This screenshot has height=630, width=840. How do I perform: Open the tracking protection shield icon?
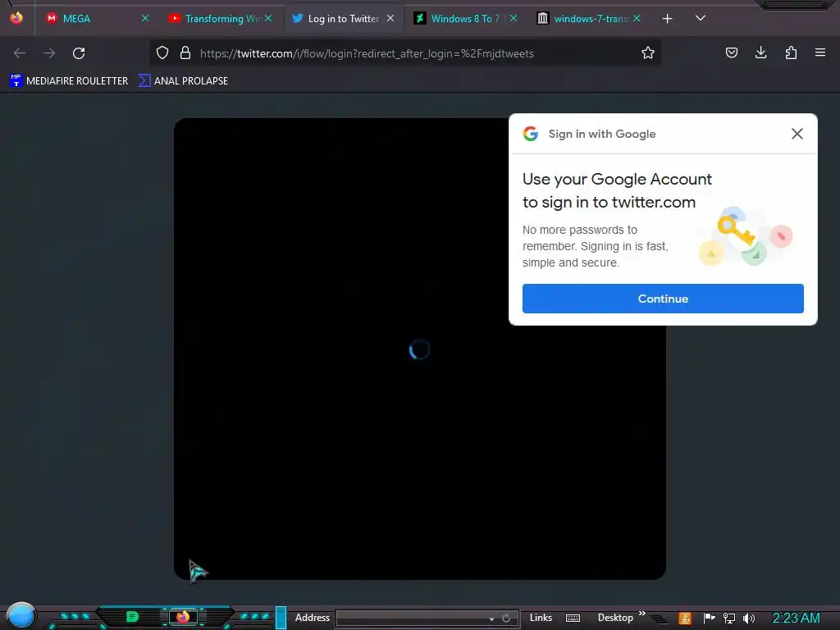pyautogui.click(x=162, y=52)
